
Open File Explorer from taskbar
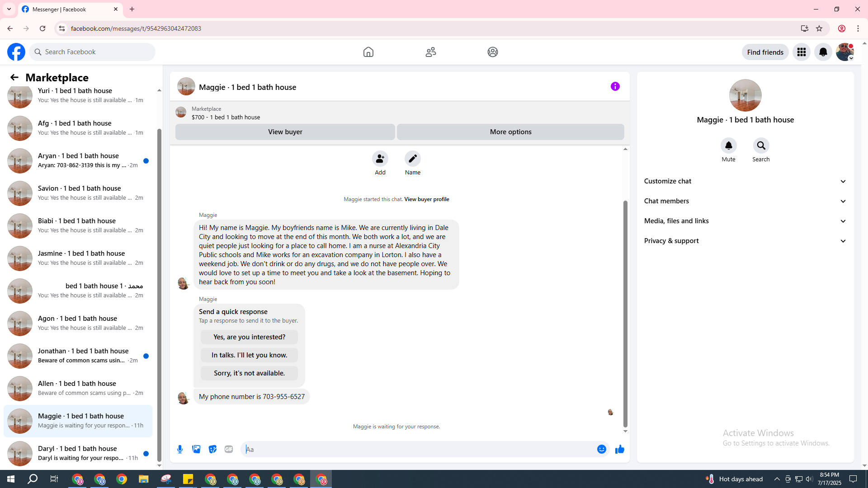point(144,479)
